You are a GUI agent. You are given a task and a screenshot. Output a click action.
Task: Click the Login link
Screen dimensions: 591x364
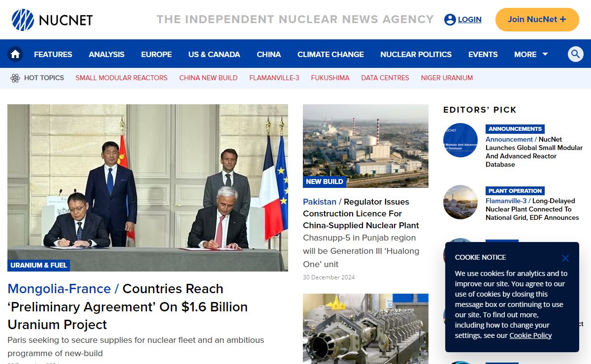[470, 20]
